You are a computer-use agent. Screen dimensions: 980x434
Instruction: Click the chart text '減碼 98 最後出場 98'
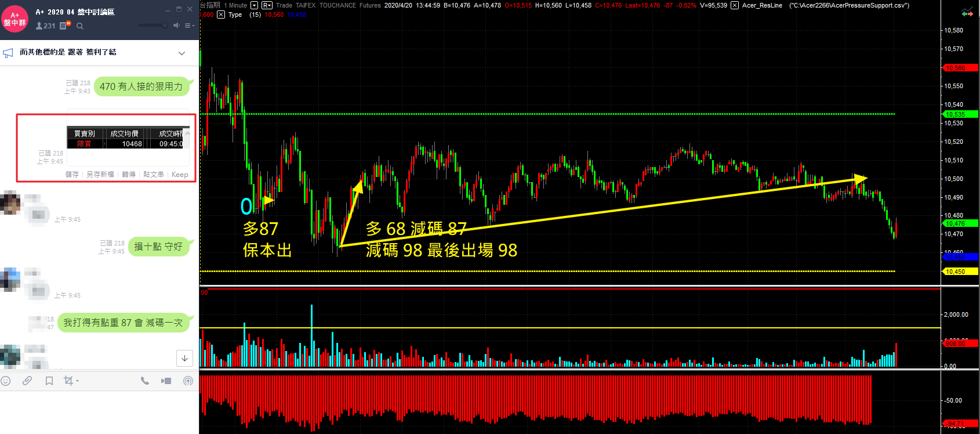(x=442, y=250)
